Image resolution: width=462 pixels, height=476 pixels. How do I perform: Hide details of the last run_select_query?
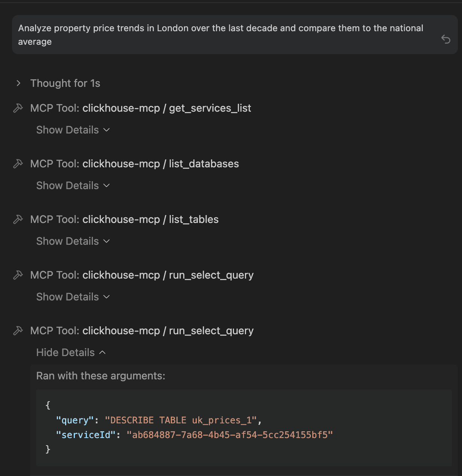tap(71, 353)
